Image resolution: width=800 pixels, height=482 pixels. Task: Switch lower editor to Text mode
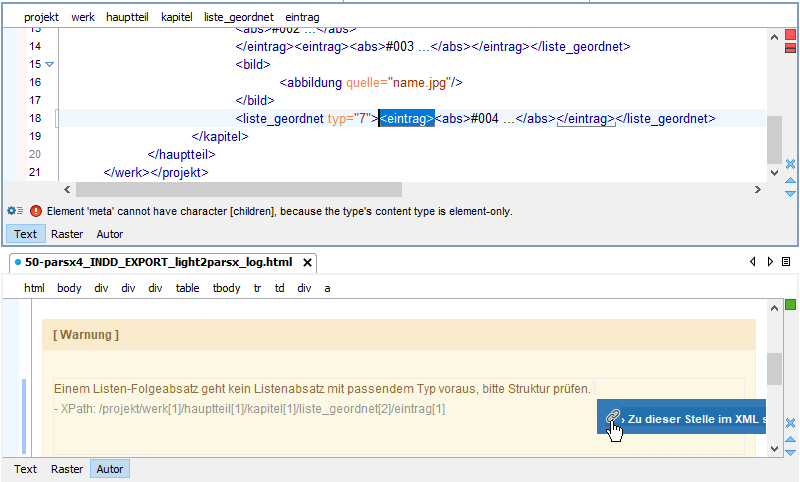point(25,469)
